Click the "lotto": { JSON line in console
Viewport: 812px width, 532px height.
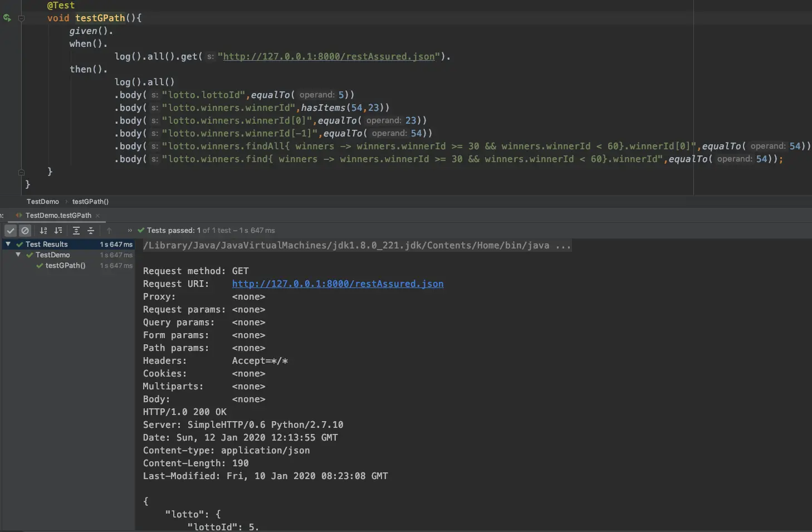[193, 514]
